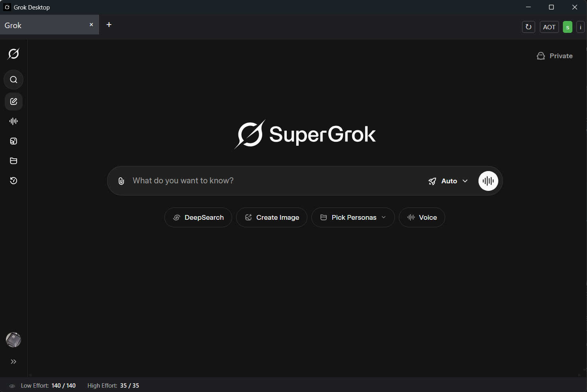Open the Auto model selector dropdown
Viewport: 587px width, 392px height.
click(x=448, y=181)
